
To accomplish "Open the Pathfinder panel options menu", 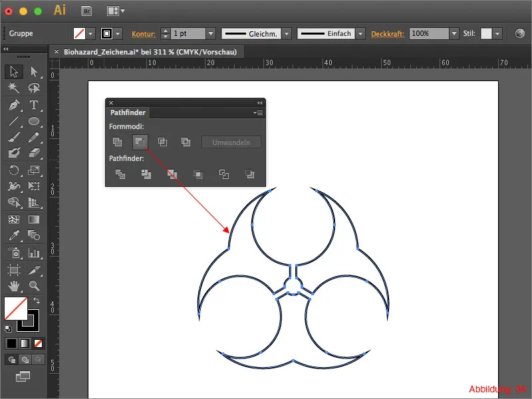I will 258,112.
